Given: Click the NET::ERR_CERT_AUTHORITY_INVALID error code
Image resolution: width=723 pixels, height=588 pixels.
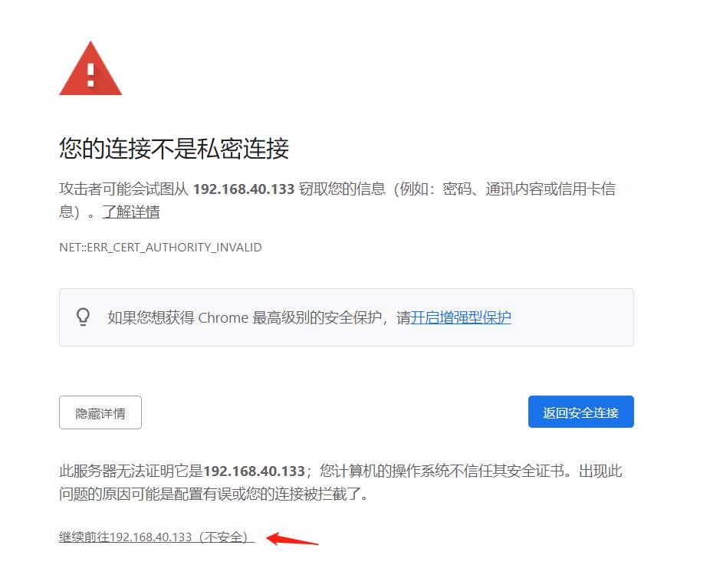Looking at the screenshot, I should pyautogui.click(x=160, y=247).
